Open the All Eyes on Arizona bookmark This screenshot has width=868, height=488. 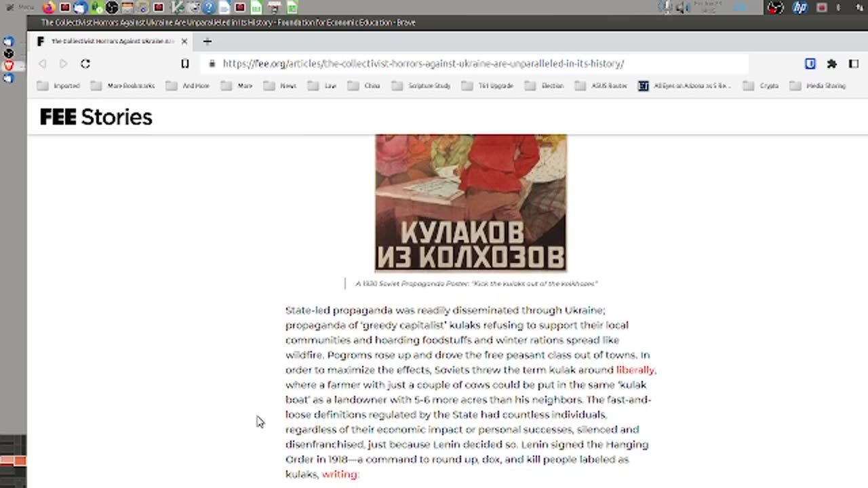click(x=685, y=86)
